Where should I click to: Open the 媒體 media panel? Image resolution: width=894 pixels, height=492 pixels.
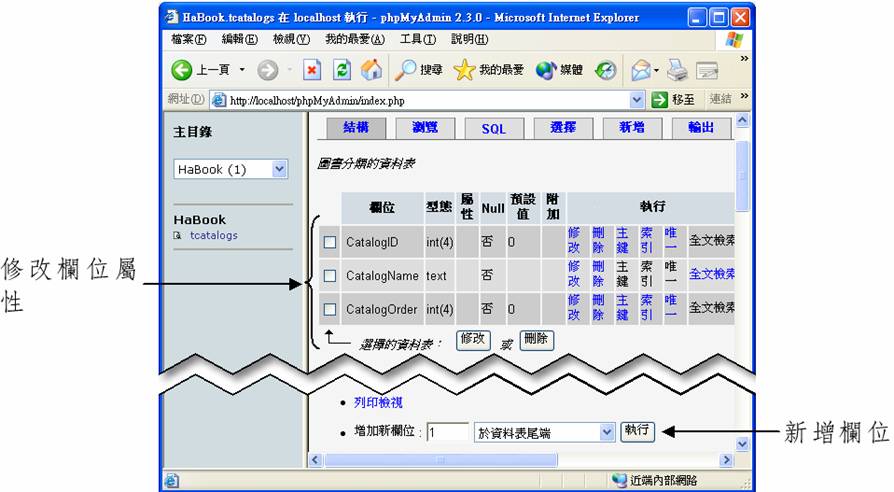pos(559,70)
